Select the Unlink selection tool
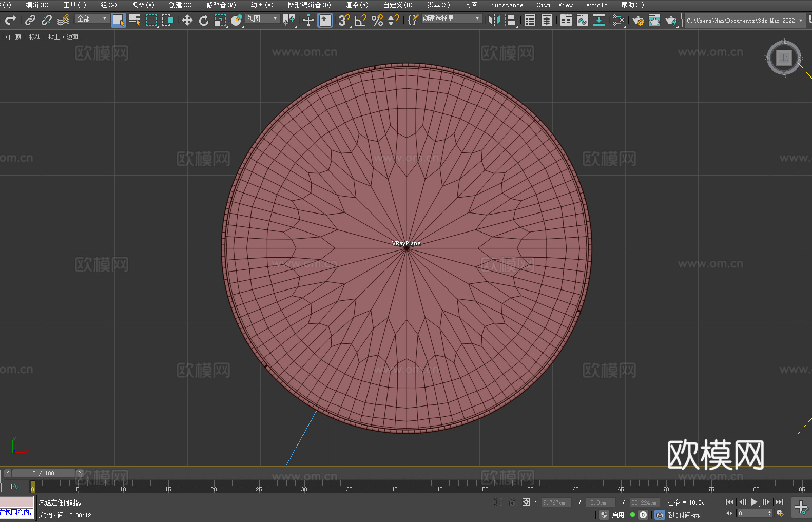812x522 pixels. click(x=47, y=20)
